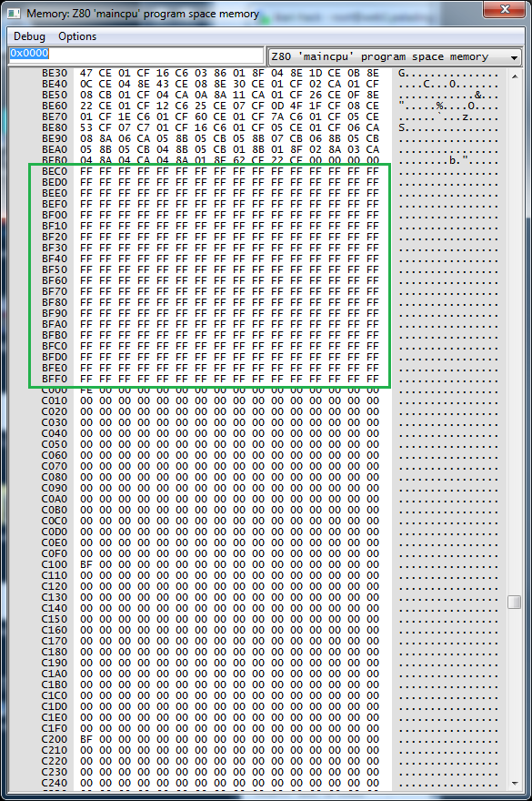This screenshot has width=532, height=801.
Task: Click first byte 47 in row BE30
Action: [x=86, y=73]
